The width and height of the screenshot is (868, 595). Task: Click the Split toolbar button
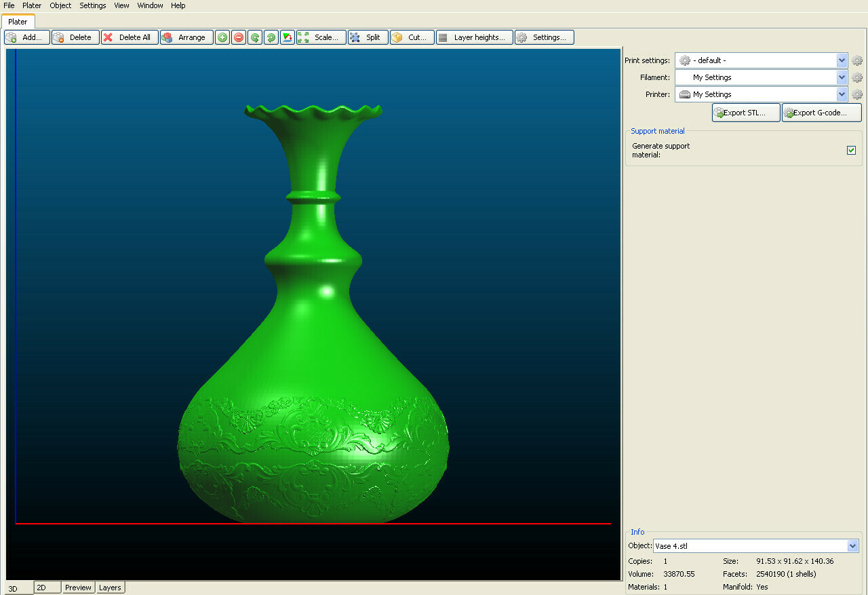coord(368,37)
